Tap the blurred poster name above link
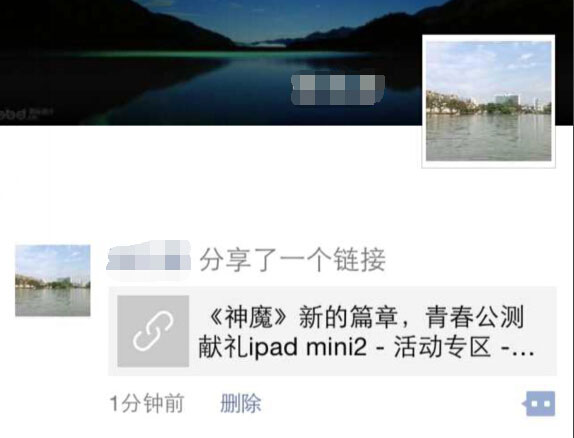The height and width of the screenshot is (438, 574). click(x=149, y=256)
